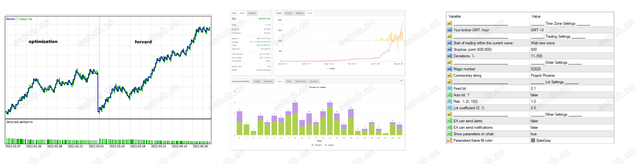Edit the Risk value 1.0

point(572,101)
